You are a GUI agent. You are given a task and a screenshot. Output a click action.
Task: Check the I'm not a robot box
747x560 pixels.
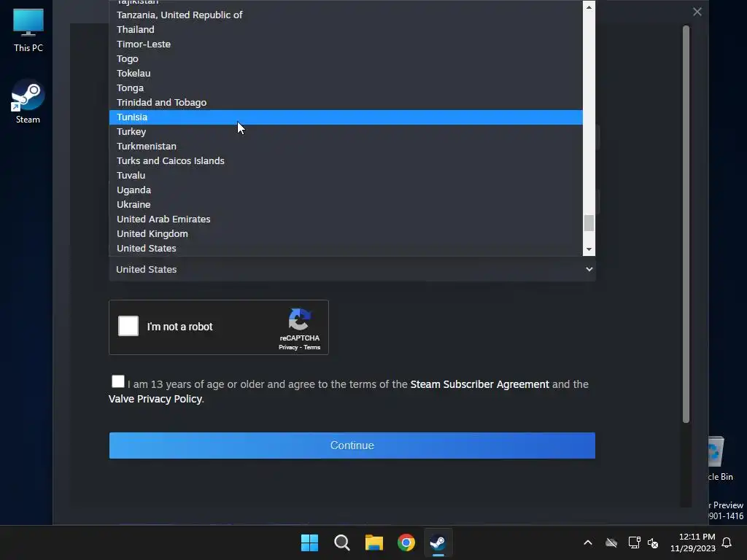(x=128, y=326)
